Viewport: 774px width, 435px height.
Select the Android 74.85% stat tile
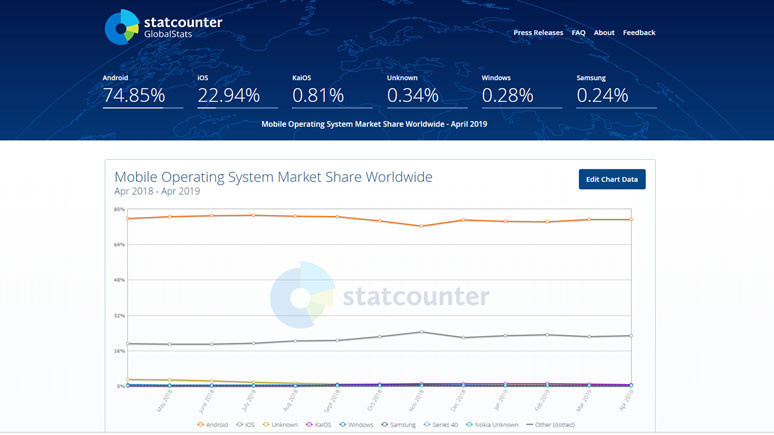(x=142, y=92)
